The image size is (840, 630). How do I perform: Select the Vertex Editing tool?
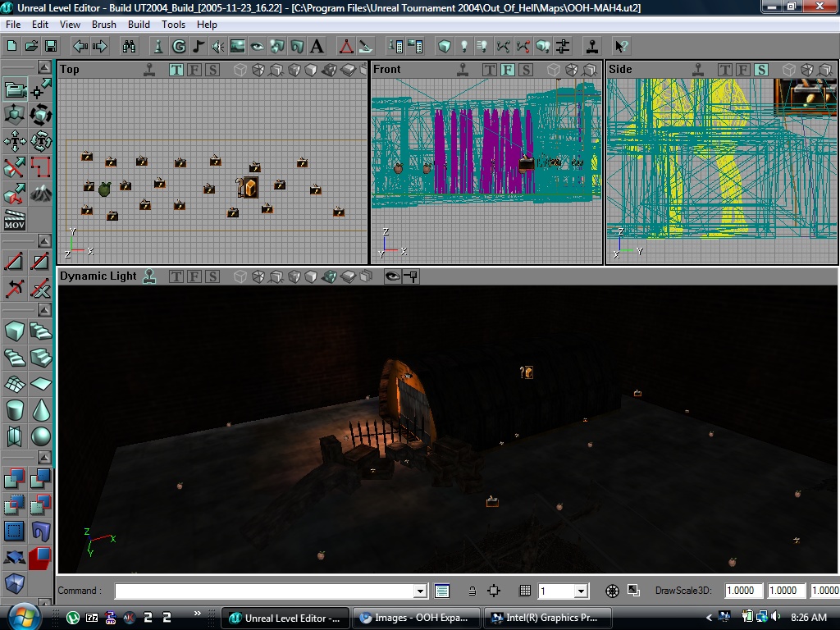point(40,89)
